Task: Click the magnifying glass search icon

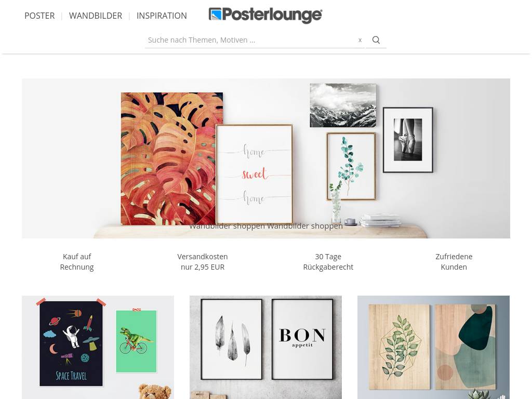Action: pyautogui.click(x=376, y=40)
